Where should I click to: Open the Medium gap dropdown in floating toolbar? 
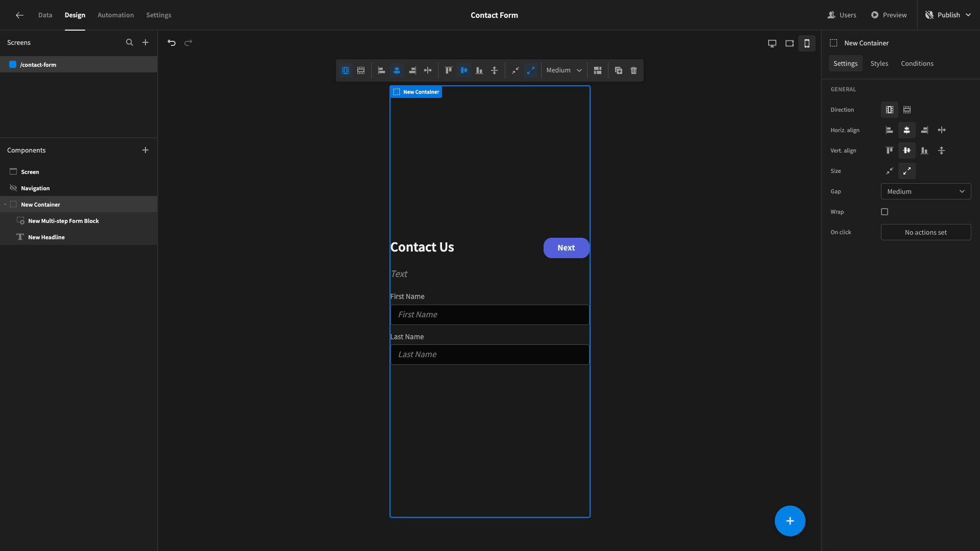click(x=564, y=70)
